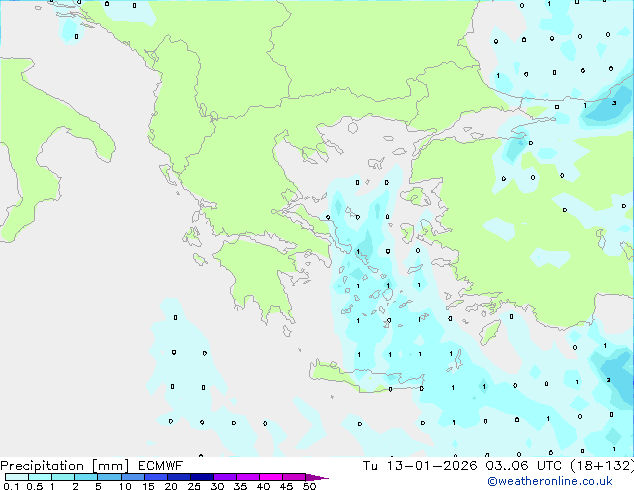Viewport: 634px width, 490px height.
Task: Pick the 2–5 mm legend swatch
Action: click(86, 477)
